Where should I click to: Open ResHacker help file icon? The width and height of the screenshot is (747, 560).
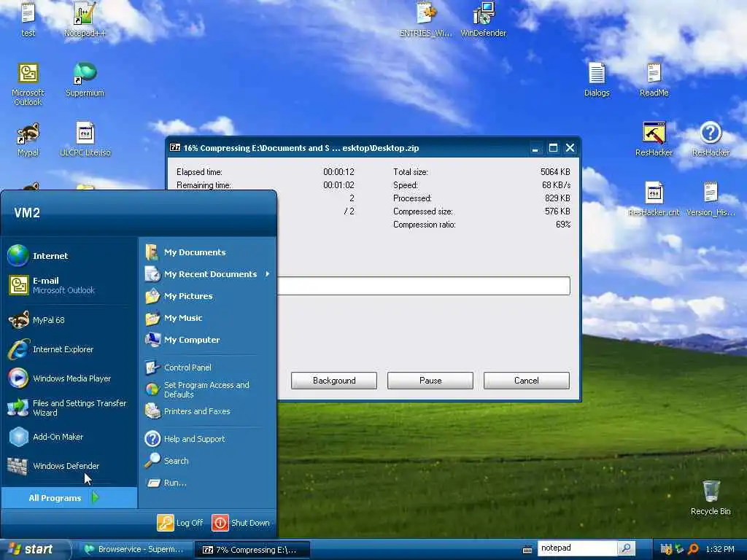[711, 139]
